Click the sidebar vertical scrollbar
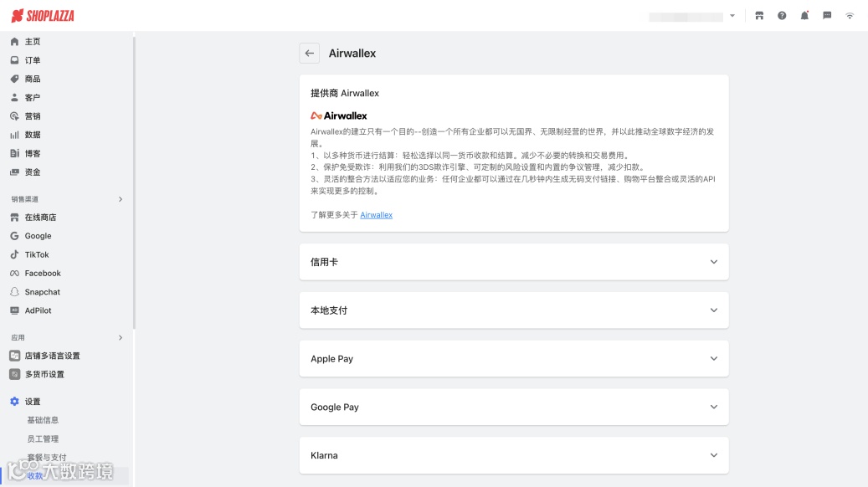868x487 pixels. pos(134,182)
